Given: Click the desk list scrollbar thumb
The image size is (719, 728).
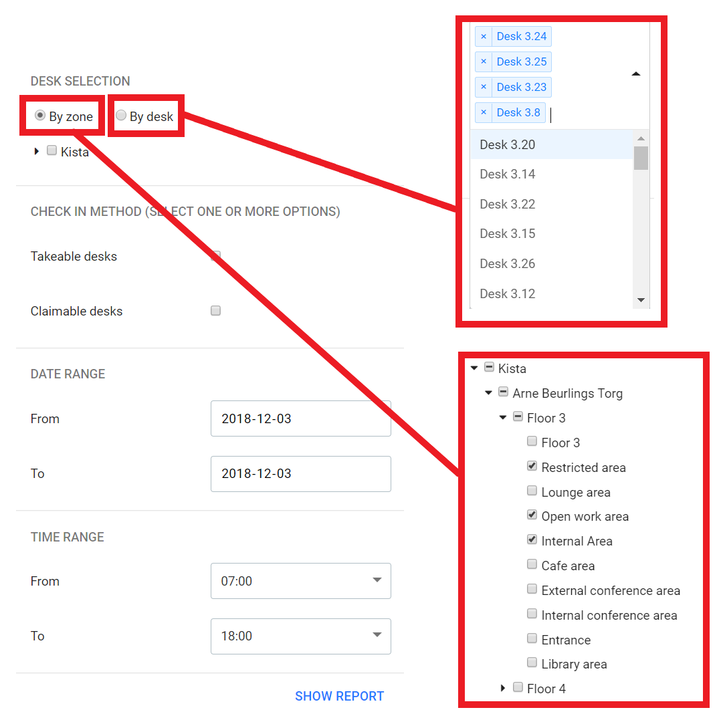Looking at the screenshot, I should click(641, 158).
